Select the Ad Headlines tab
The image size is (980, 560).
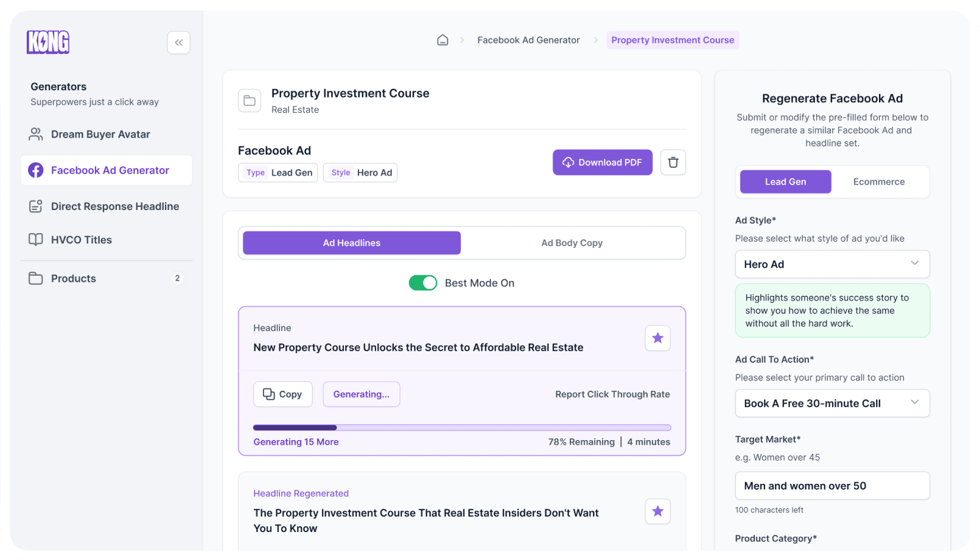352,243
